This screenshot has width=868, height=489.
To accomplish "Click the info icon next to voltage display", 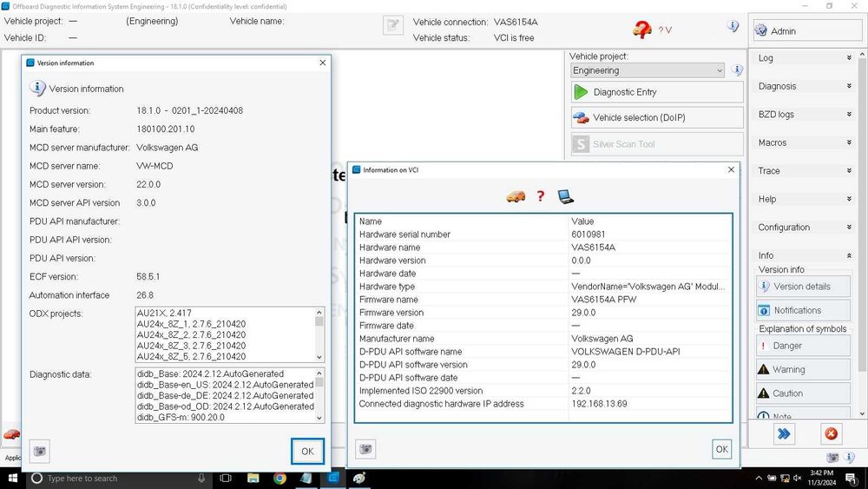I will click(x=733, y=26).
